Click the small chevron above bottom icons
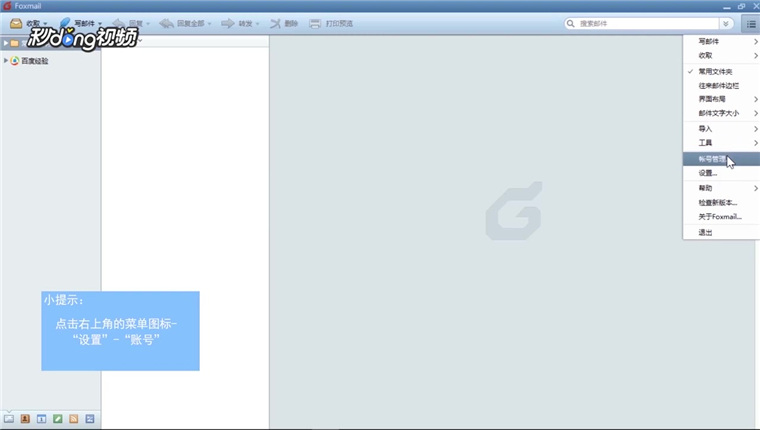 click(x=9, y=411)
